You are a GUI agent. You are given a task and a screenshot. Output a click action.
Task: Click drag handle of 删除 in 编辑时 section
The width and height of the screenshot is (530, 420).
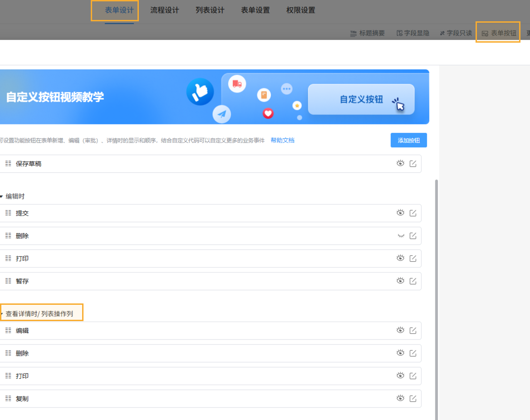[x=8, y=236]
